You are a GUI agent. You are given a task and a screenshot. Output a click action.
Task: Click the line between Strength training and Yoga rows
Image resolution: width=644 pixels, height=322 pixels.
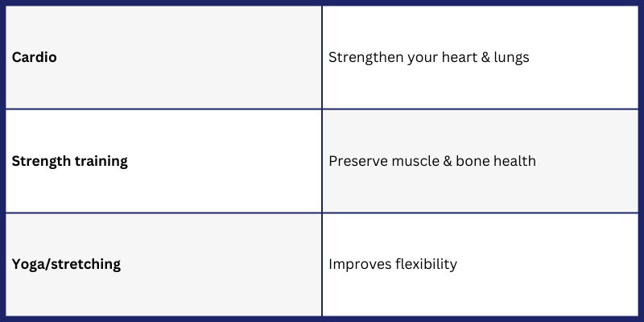161,213
